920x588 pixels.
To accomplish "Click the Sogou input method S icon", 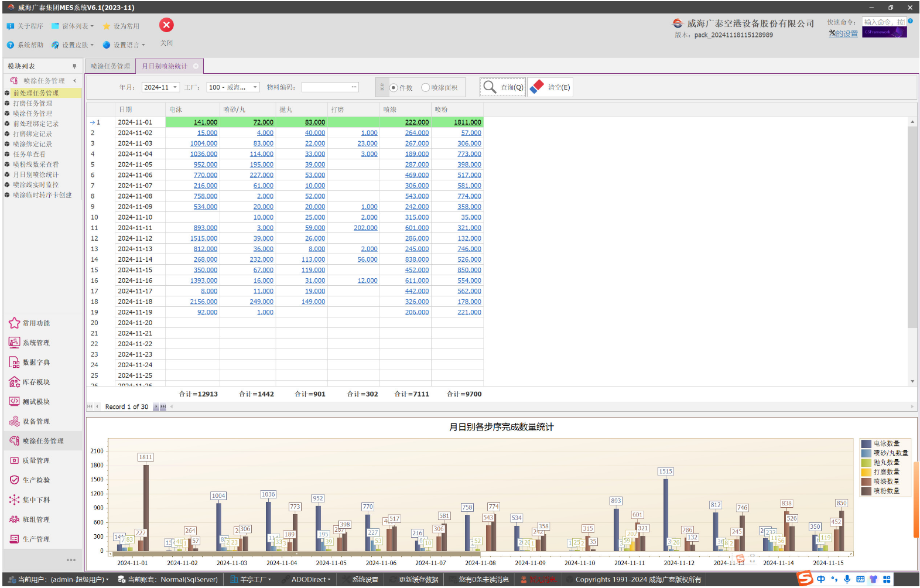I will (x=805, y=579).
